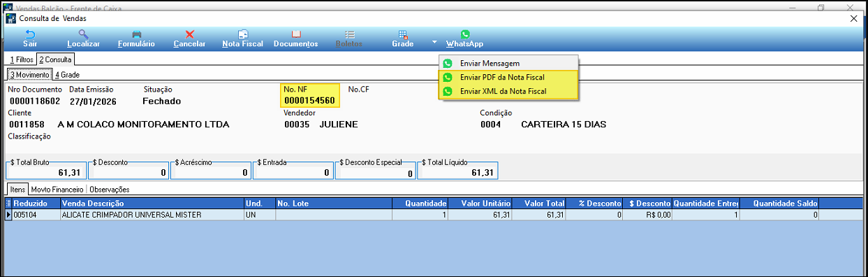This screenshot has height=277, width=868.
Task: Click document number 0000118602
Action: pos(35,101)
